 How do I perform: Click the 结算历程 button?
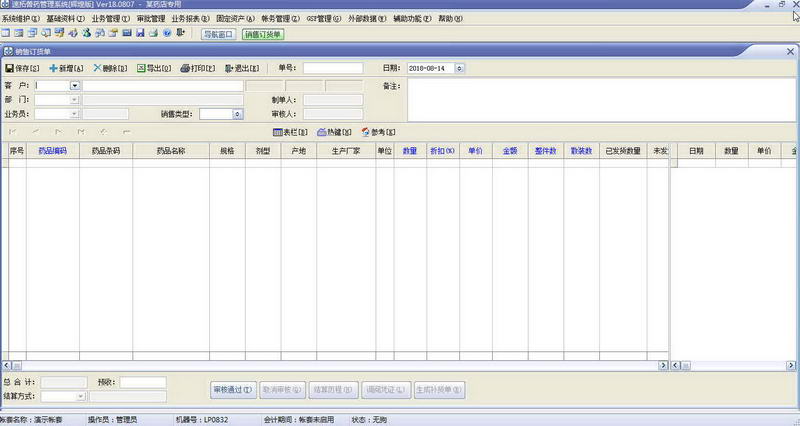click(333, 390)
